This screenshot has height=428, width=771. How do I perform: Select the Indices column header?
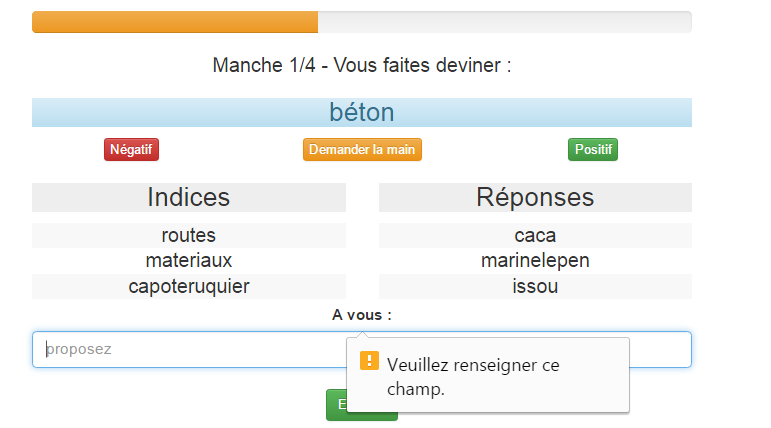tap(189, 197)
